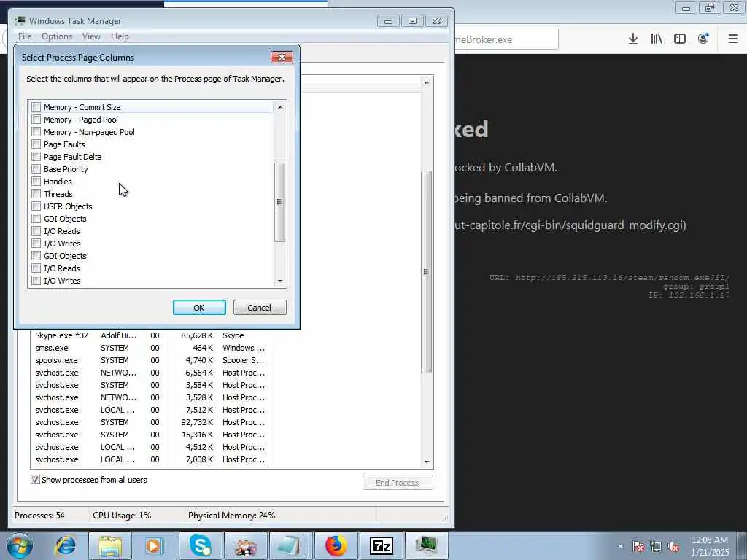Image resolution: width=747 pixels, height=560 pixels.
Task: Check the Threads column option
Action: click(36, 194)
